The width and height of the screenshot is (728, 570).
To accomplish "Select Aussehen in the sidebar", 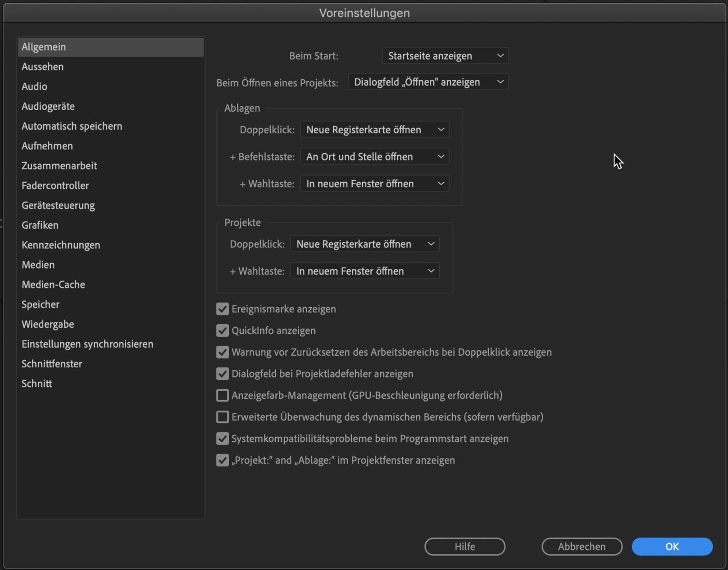I will coord(43,67).
